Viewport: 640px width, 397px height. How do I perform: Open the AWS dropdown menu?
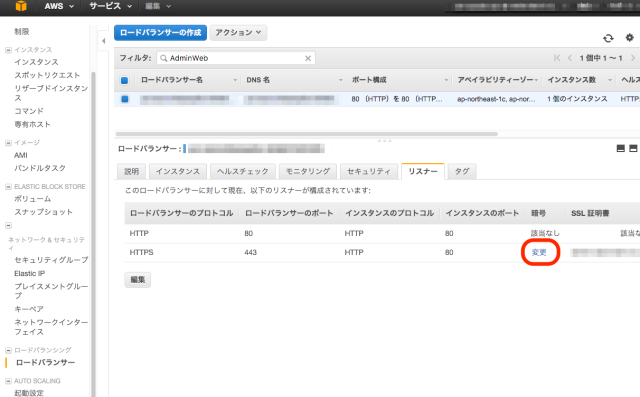[59, 6]
